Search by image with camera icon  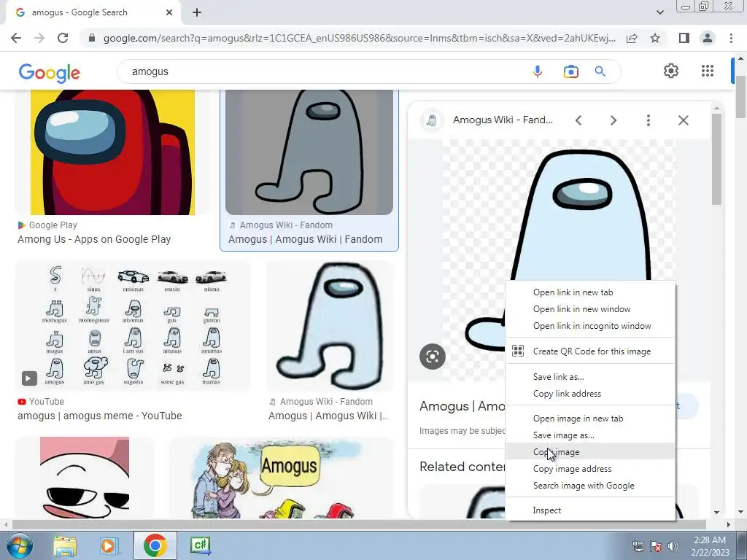570,71
